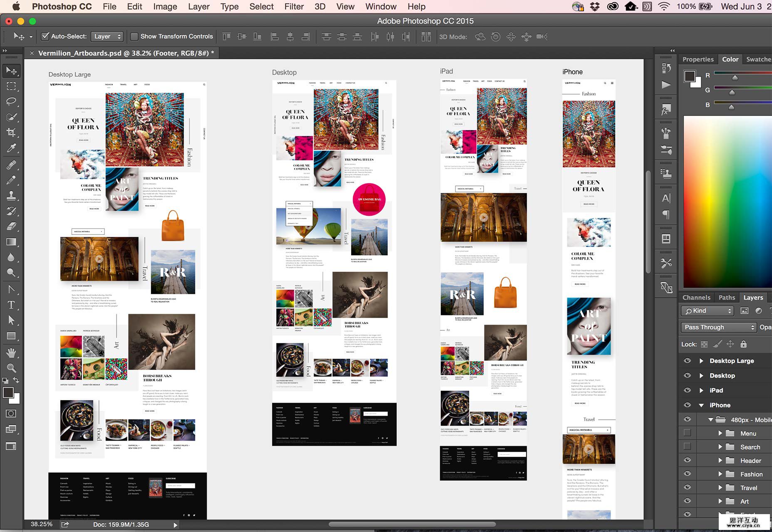772x532 pixels.
Task: Switch to the Channels tab
Action: (x=696, y=298)
